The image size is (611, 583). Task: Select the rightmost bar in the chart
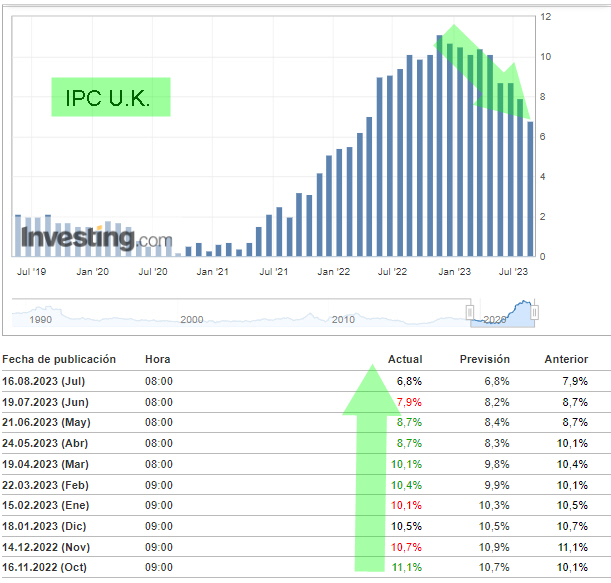tap(530, 189)
